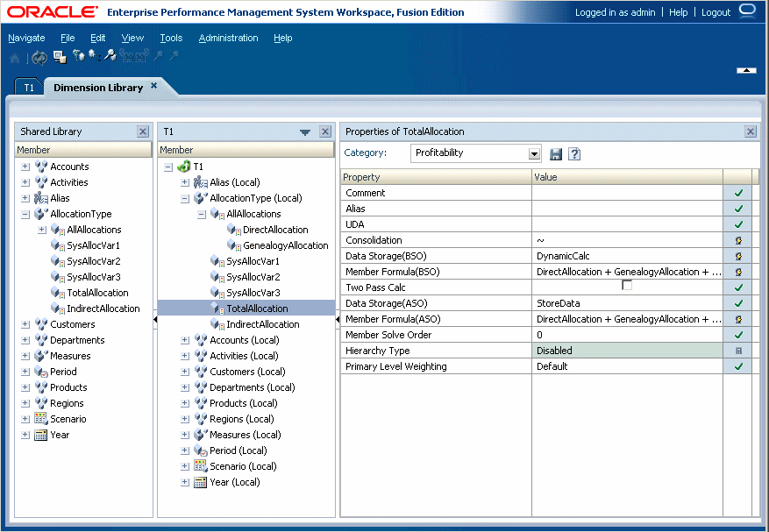Click the Refresh icon in the toolbar

pos(39,57)
